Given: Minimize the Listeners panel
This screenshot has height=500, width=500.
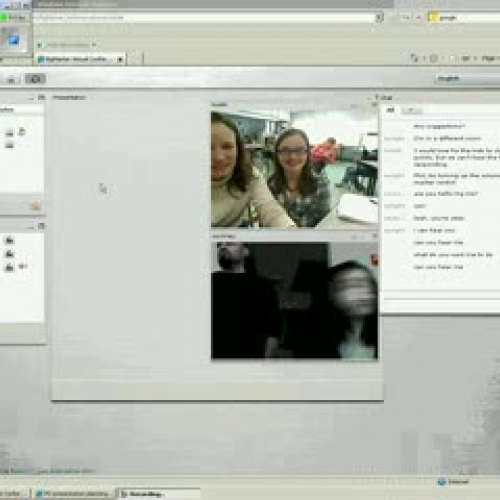Looking at the screenshot, I should pyautogui.click(x=31, y=227).
